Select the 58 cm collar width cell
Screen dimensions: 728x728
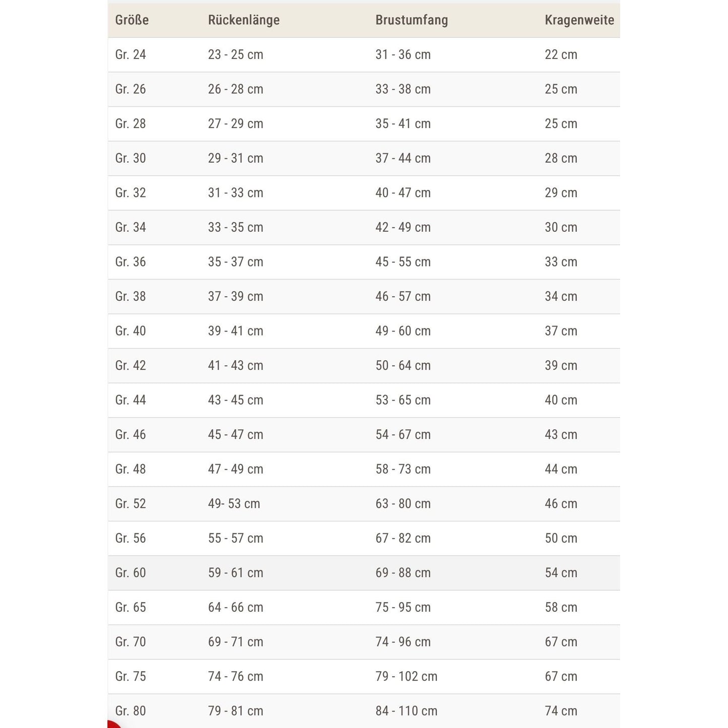[x=561, y=607]
